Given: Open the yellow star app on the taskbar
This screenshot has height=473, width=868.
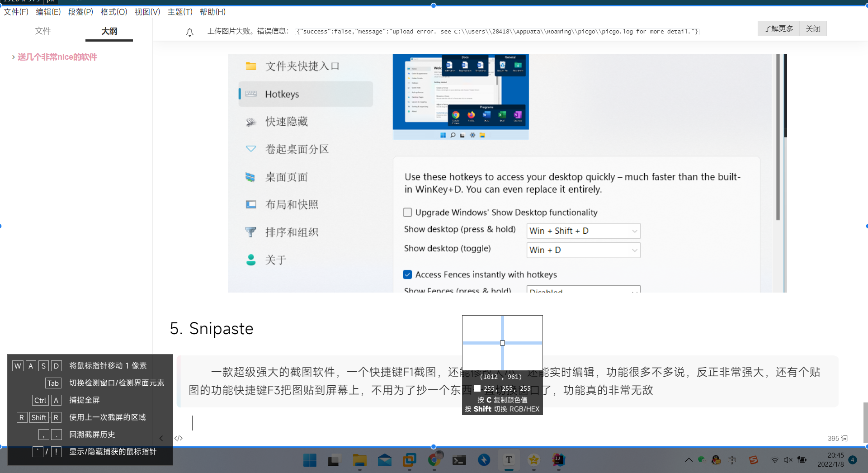Looking at the screenshot, I should click(x=534, y=460).
